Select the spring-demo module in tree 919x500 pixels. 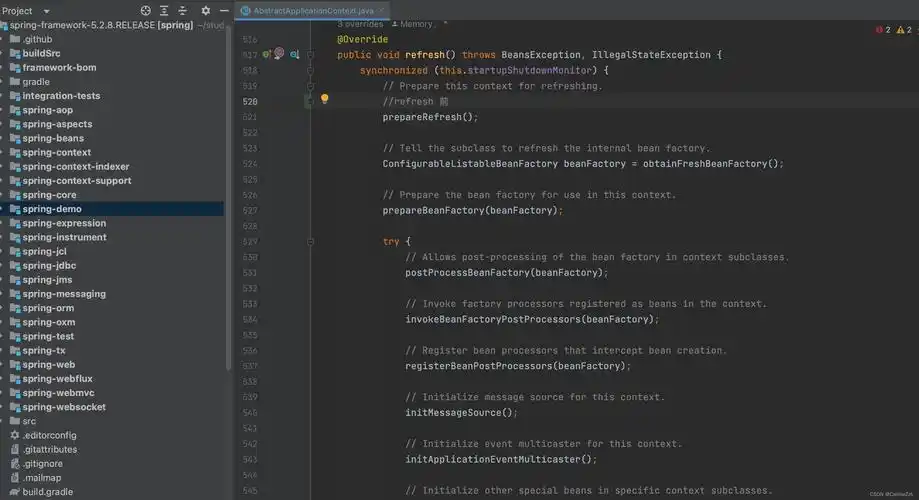pos(52,209)
